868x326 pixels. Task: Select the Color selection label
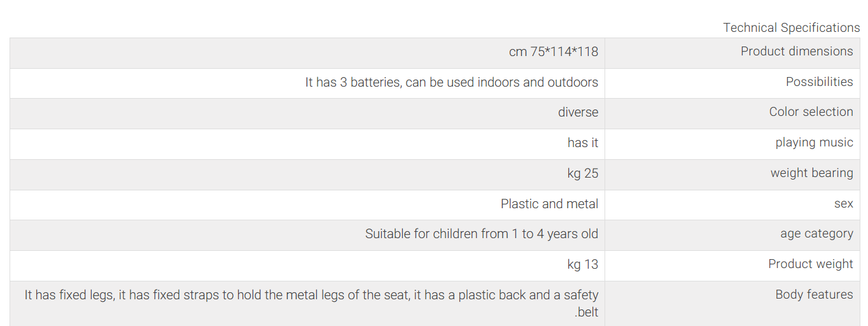[811, 112]
